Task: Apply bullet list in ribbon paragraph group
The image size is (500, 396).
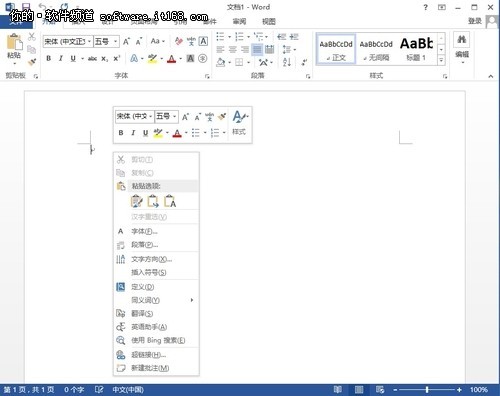Action: pyautogui.click(x=220, y=36)
